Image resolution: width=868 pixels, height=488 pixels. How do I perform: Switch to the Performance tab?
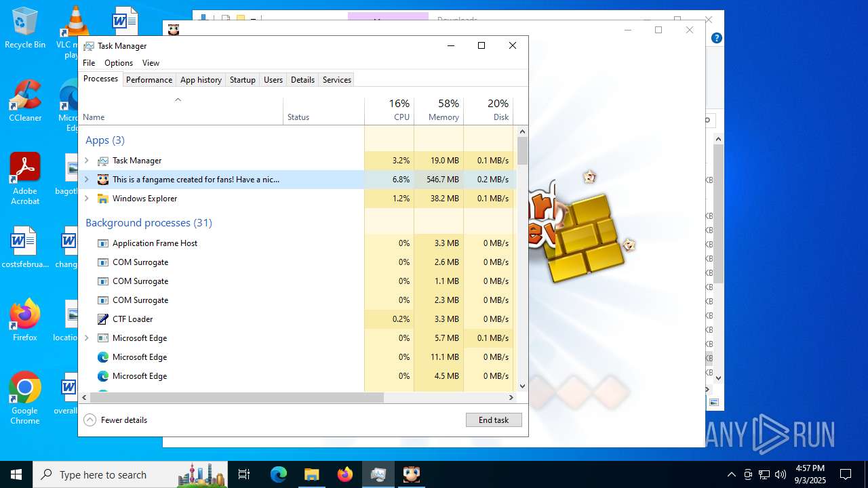click(x=149, y=80)
